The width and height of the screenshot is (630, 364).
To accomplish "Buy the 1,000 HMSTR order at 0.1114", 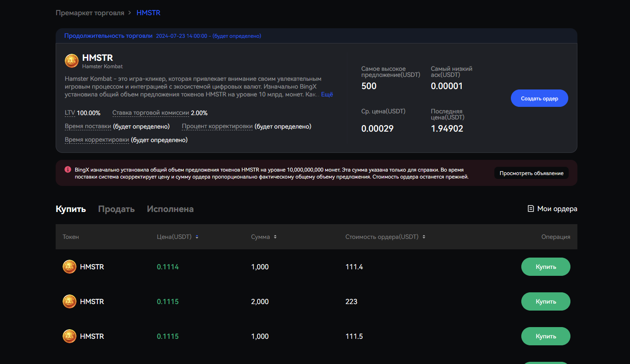I will coord(546,267).
